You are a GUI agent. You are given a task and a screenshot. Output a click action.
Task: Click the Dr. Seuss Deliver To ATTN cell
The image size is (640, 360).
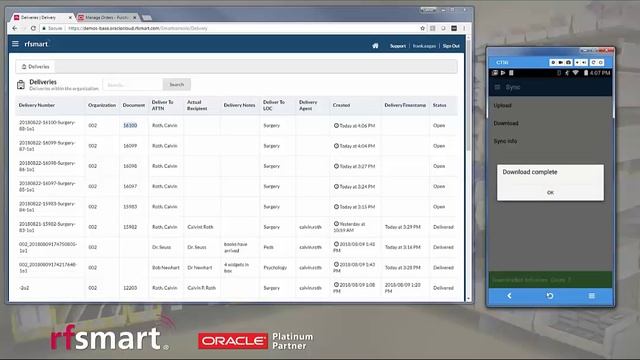(x=162, y=247)
